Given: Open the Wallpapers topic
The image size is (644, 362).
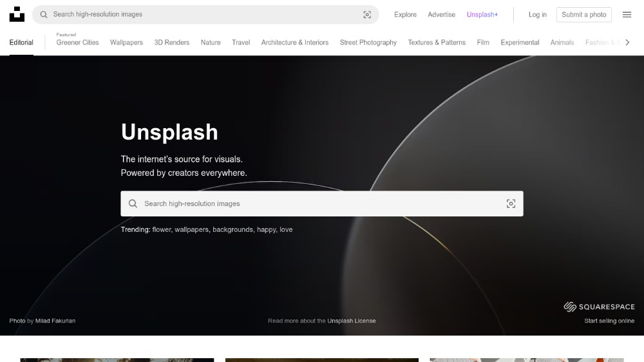Looking at the screenshot, I should coord(126,43).
